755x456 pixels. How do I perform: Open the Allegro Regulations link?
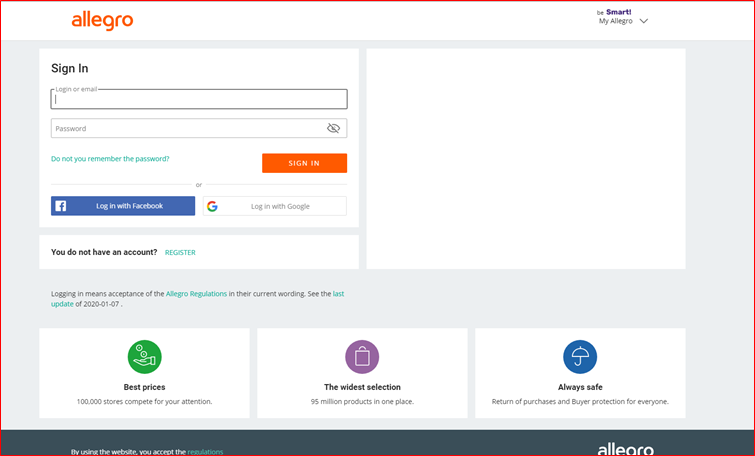pos(196,294)
